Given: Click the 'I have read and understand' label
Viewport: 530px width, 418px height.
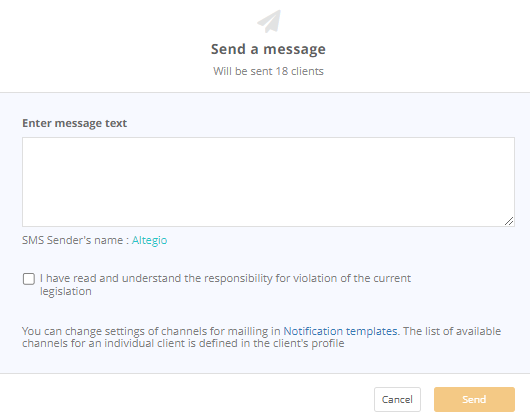Looking at the screenshot, I should (225, 285).
